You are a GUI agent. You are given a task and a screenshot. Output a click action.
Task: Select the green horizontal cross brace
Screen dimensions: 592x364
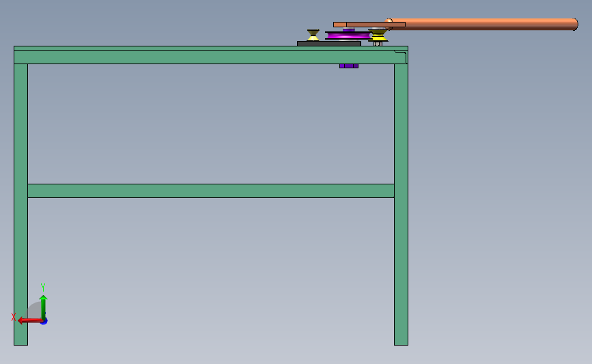[211, 191]
